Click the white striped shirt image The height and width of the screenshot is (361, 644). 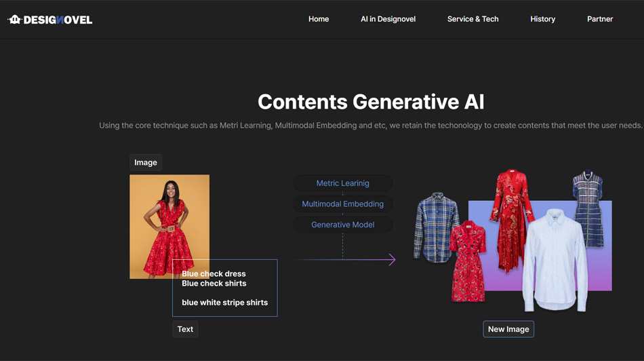pyautogui.click(x=555, y=261)
